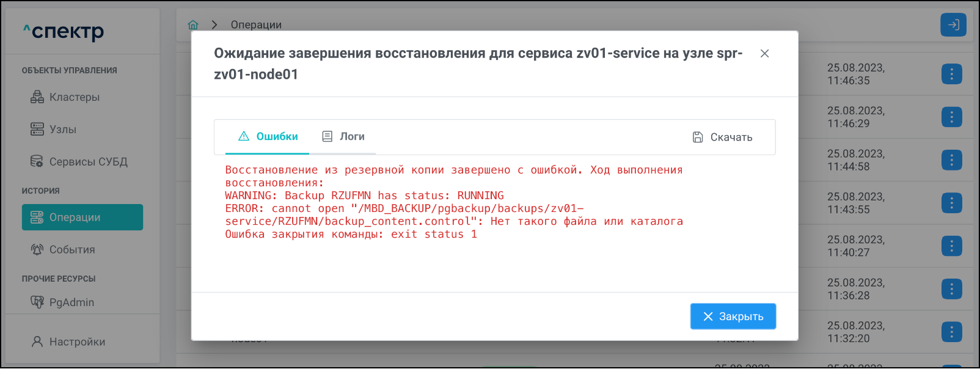Open actions menu for the 11:44:58 row
This screenshot has width=980, height=369.
pyautogui.click(x=951, y=160)
